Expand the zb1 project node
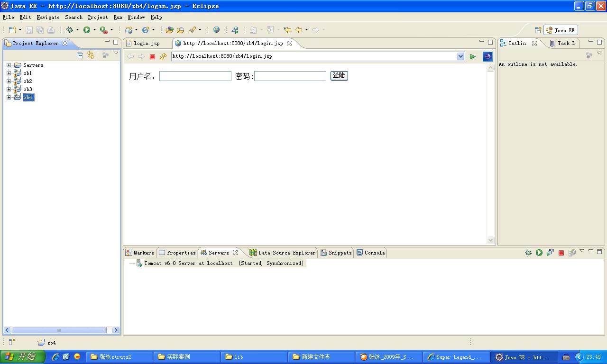Viewport: 607px width, 364px height. 9,73
